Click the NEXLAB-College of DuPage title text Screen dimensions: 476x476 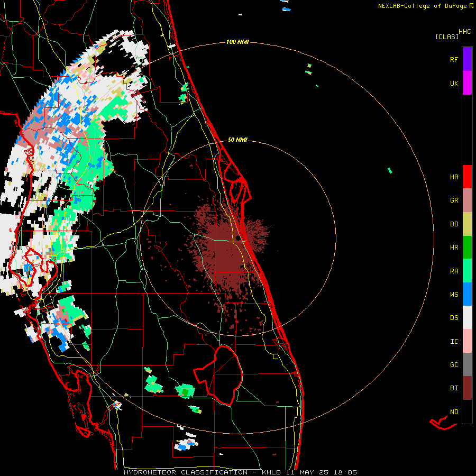tap(423, 6)
